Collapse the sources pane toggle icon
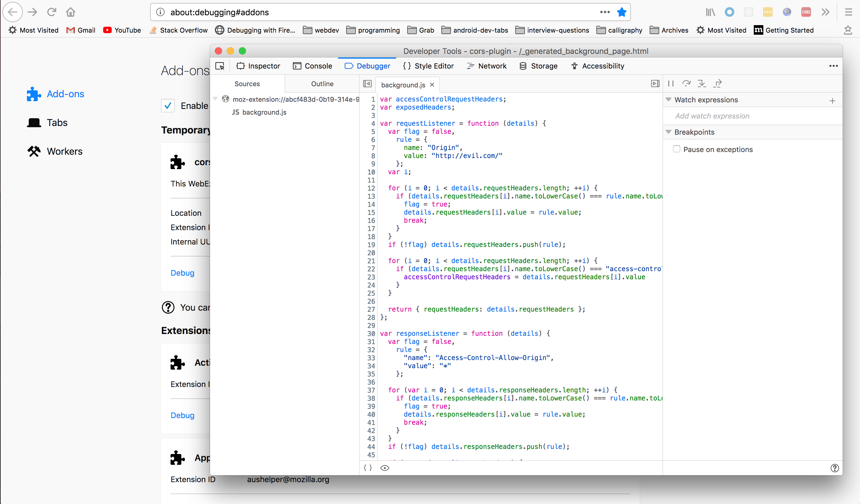 (367, 84)
